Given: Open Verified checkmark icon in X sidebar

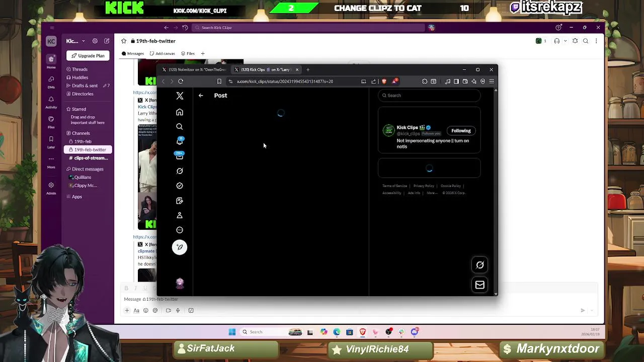Looking at the screenshot, I should (x=180, y=186).
